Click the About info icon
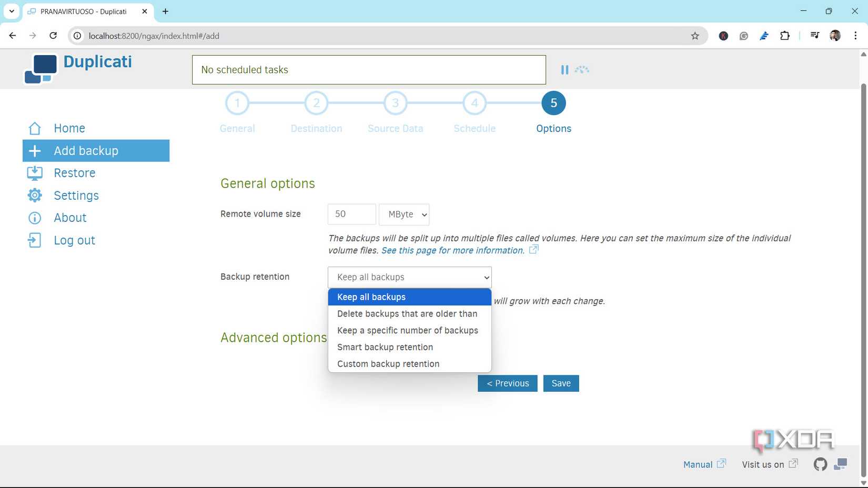 coord(34,217)
